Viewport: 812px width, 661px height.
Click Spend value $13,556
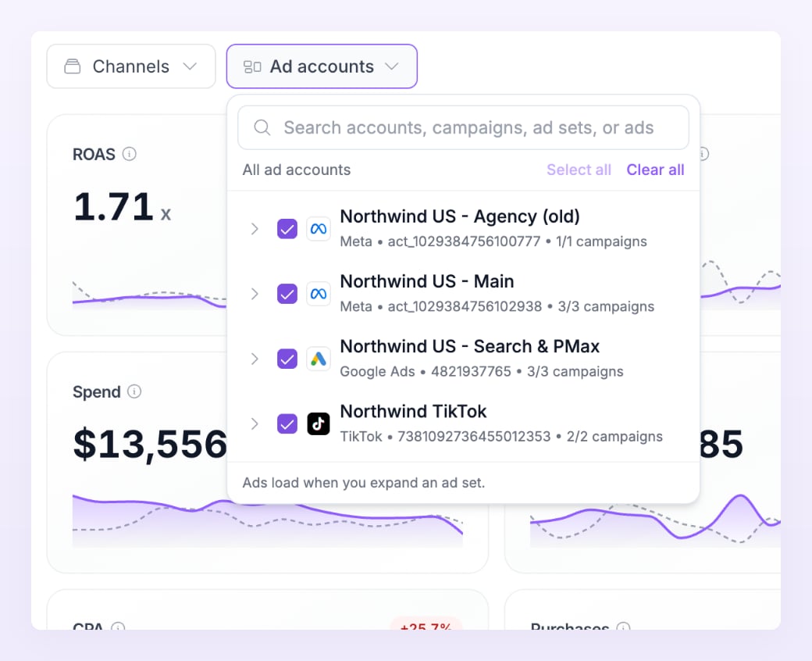pyautogui.click(x=150, y=444)
